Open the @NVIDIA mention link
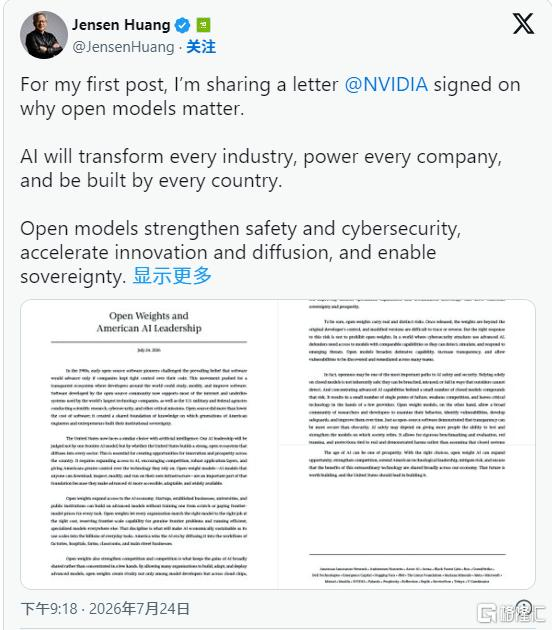The width and height of the screenshot is (552, 630). coord(386,85)
